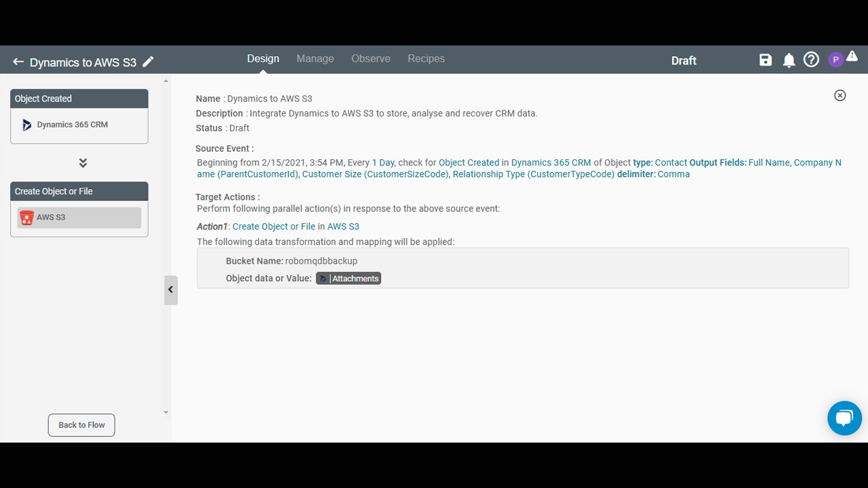
Task: Click the delimiter: Comma link
Action: point(653,174)
